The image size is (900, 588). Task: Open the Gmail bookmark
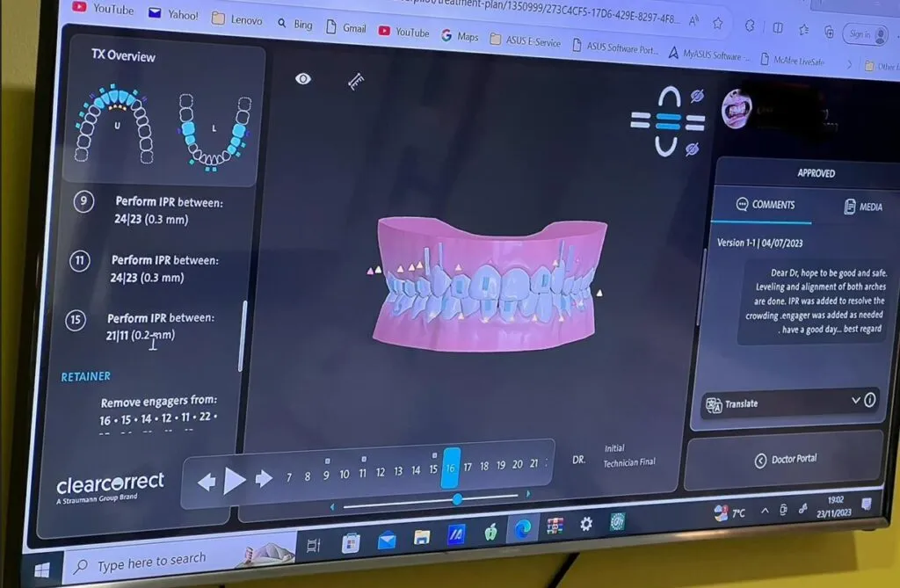[345, 27]
